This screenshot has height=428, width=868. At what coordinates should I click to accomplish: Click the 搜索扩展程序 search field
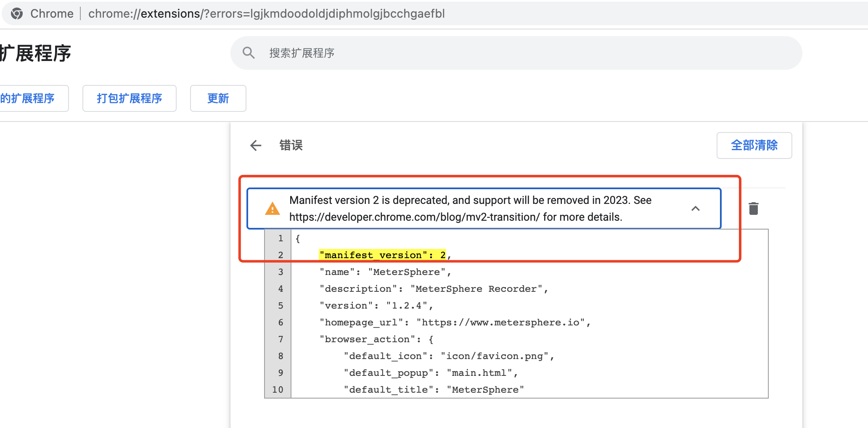[x=301, y=53]
